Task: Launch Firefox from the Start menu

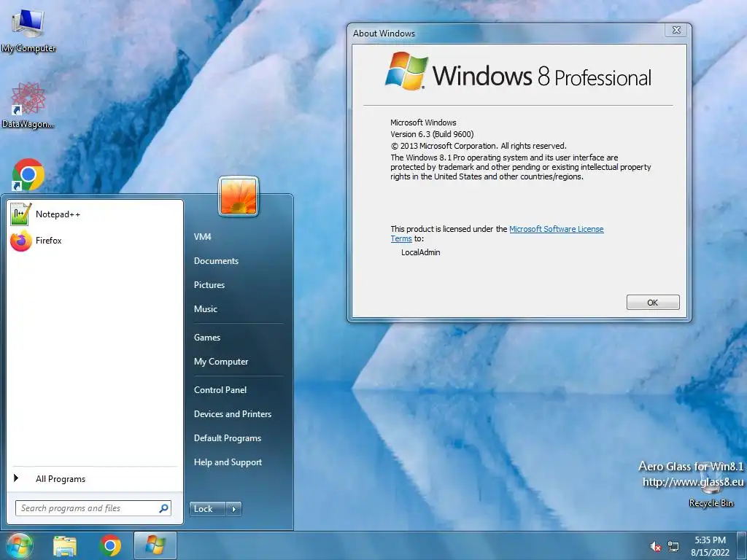Action: (x=96, y=241)
